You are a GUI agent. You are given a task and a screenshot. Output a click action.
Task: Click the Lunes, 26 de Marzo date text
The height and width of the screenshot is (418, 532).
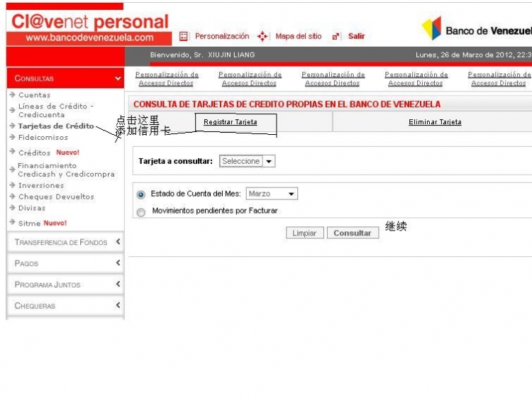(474, 55)
